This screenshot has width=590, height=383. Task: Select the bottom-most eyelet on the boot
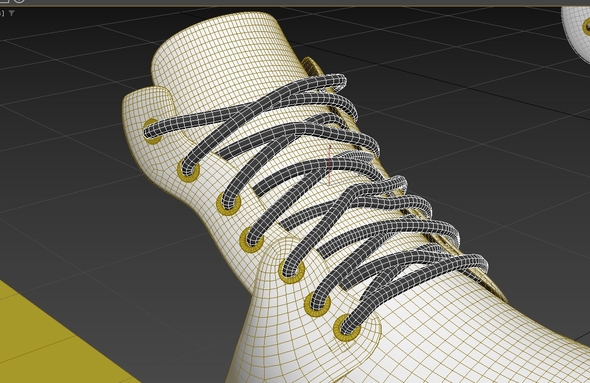click(347, 328)
